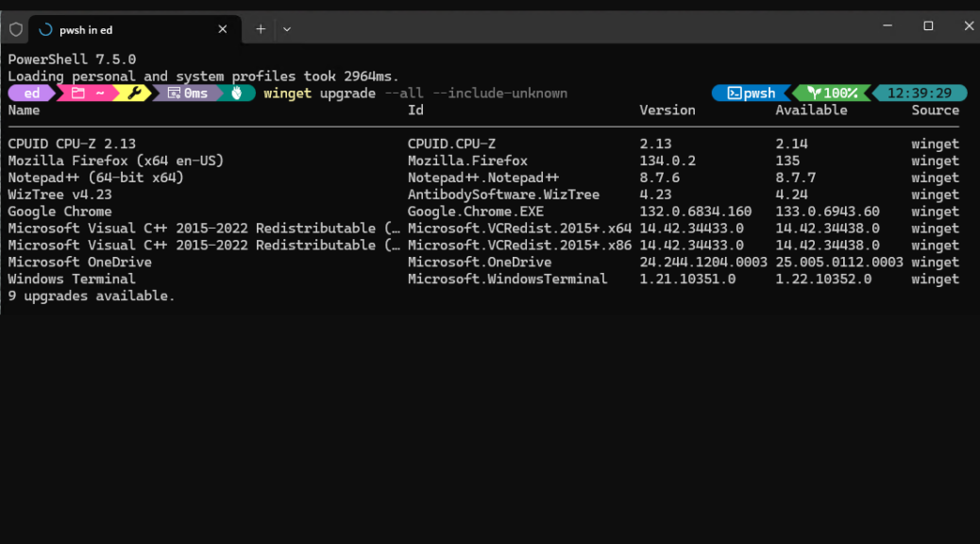Click the "Id" column header
980x544 pixels.
tap(415, 110)
